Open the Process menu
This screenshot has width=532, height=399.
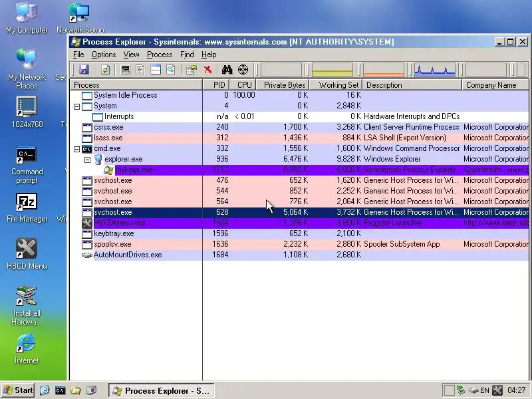[160, 55]
